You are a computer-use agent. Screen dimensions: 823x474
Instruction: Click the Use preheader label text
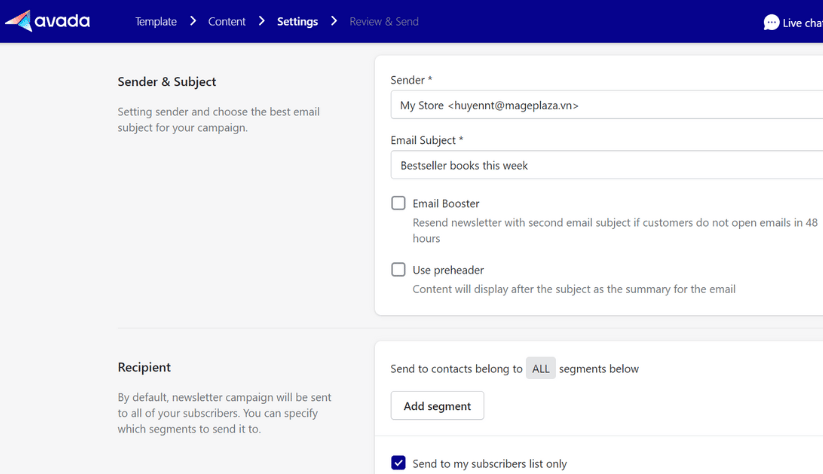pos(448,270)
